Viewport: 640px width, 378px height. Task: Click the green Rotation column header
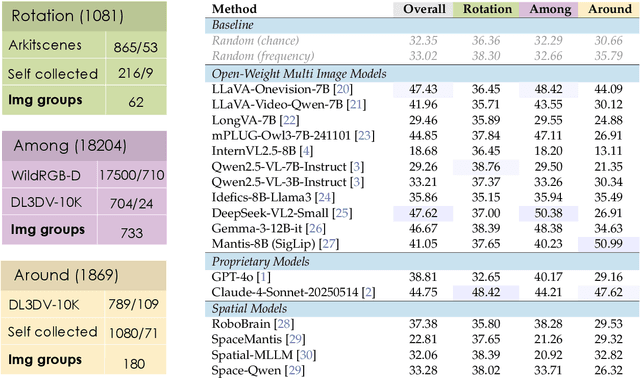(486, 9)
